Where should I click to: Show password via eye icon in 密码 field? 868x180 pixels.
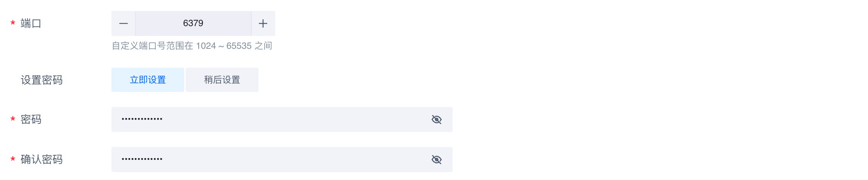[437, 119]
